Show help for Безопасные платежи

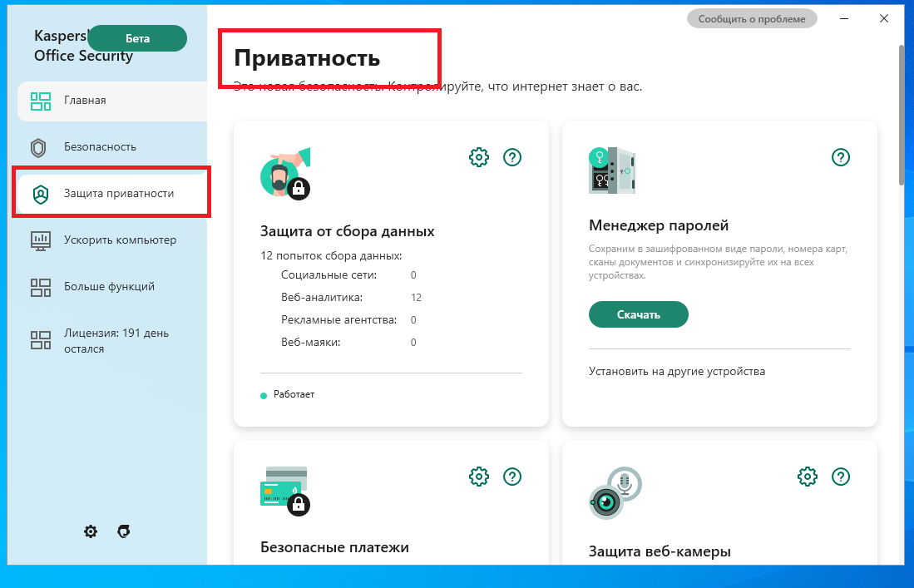(x=512, y=476)
